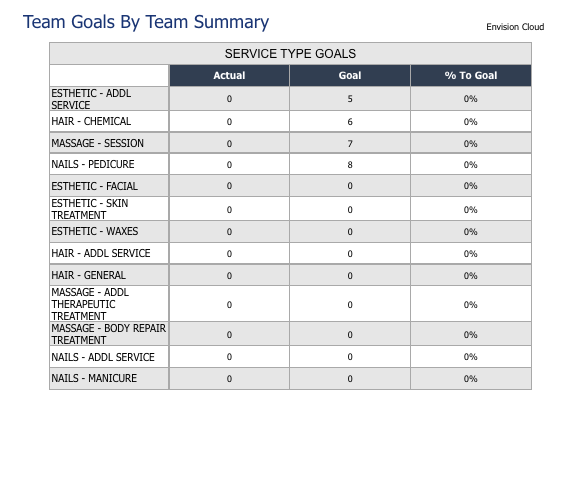This screenshot has width=583, height=478.
Task: Click the goal value 8 for Nails Pedicure
Action: pyautogui.click(x=350, y=165)
